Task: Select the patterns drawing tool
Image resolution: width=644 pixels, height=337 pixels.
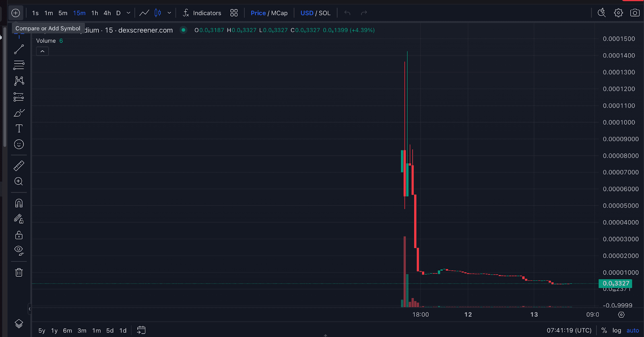Action: (19, 81)
